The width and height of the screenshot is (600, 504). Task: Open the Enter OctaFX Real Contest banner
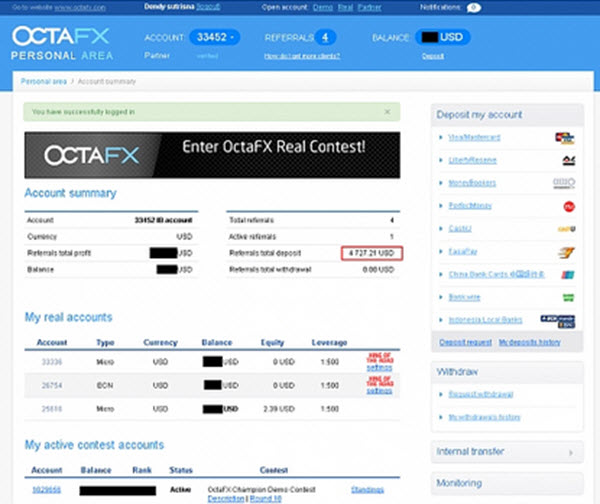212,155
